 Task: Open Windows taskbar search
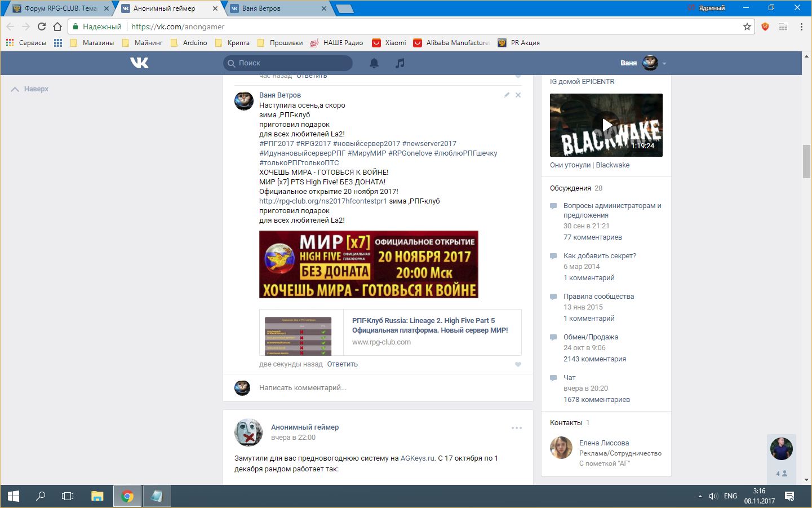click(41, 496)
